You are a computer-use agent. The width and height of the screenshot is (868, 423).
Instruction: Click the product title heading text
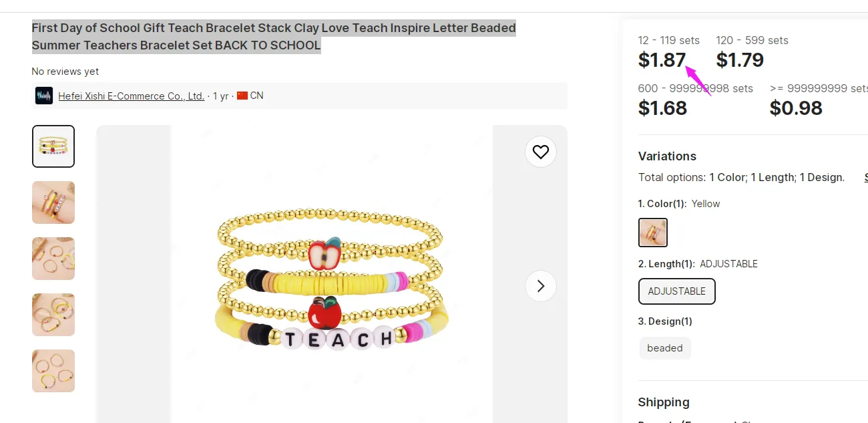click(274, 37)
